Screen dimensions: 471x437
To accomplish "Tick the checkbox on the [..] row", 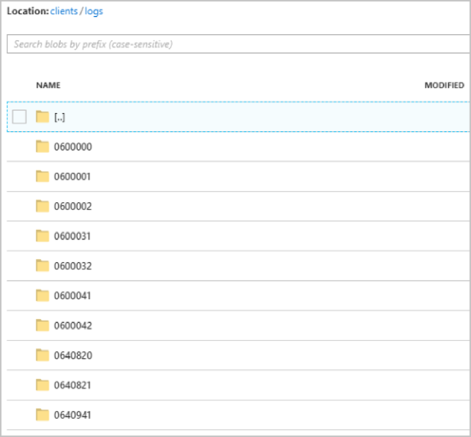I will 19,117.
